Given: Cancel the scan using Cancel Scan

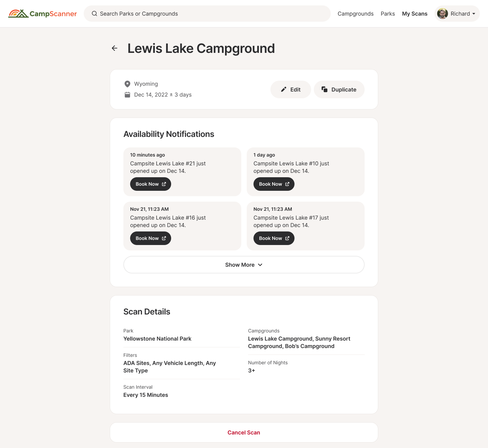Looking at the screenshot, I should tap(244, 432).
